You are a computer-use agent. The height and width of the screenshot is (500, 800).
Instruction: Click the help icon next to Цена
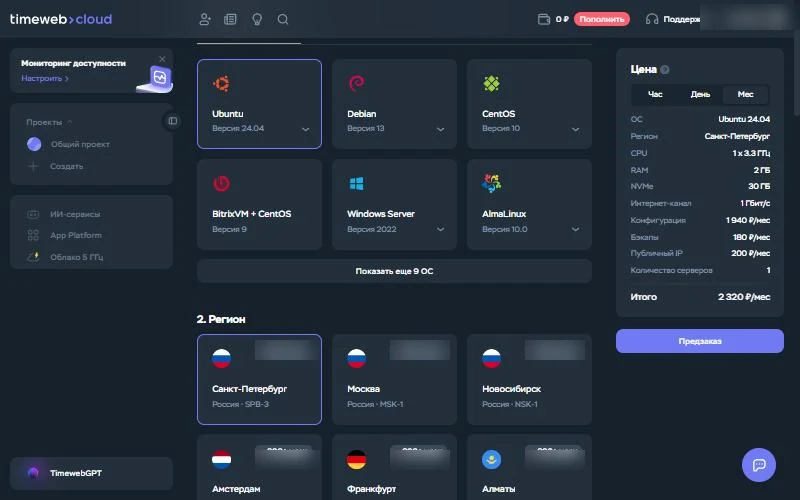tap(665, 70)
